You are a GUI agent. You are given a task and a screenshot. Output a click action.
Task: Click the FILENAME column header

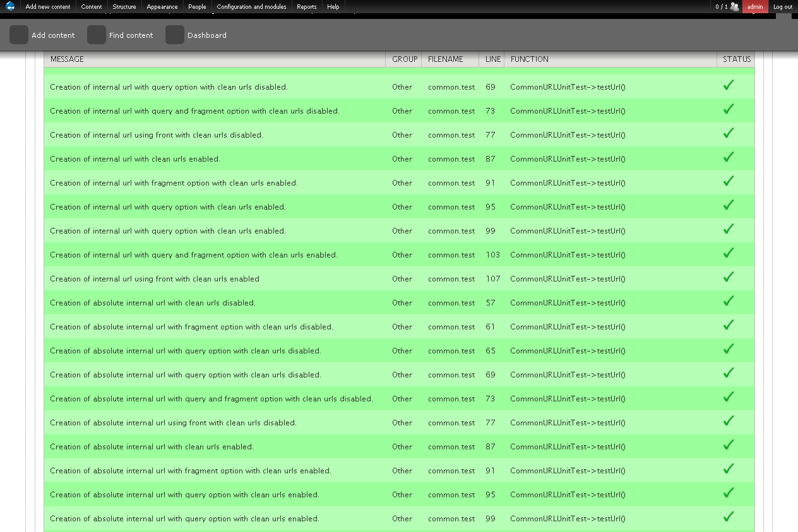445,59
